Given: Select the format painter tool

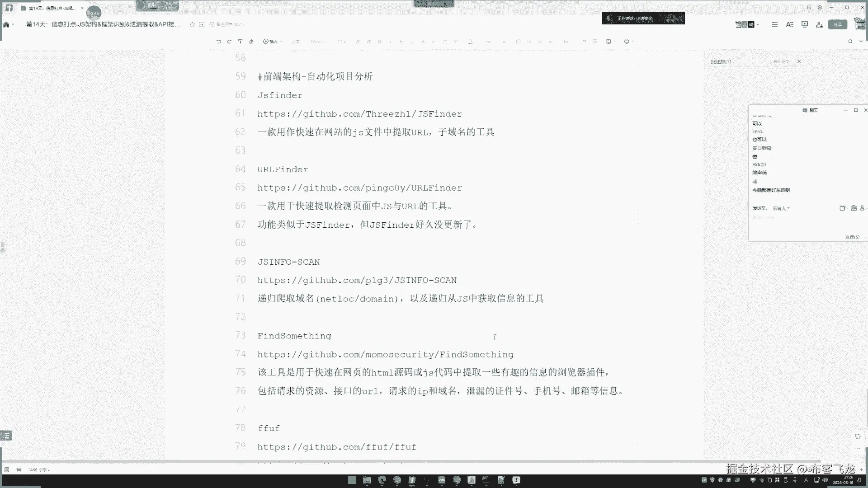Looking at the screenshot, I should coord(240,42).
